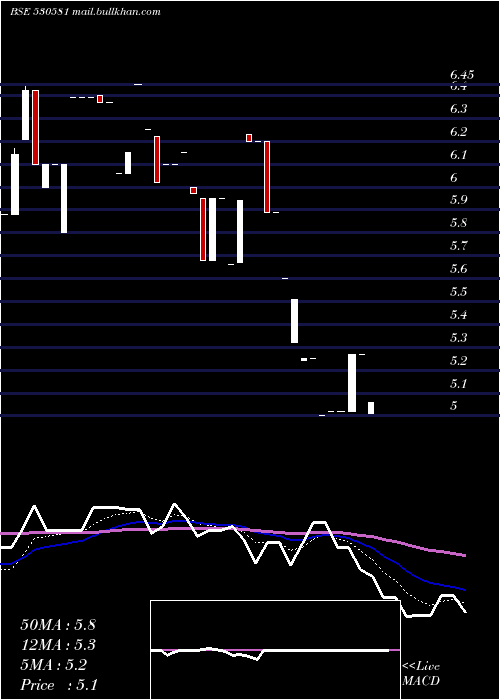The height and width of the screenshot is (700, 500).
Task: Click the 5MA : 5.2 reading
Action: (x=54, y=665)
